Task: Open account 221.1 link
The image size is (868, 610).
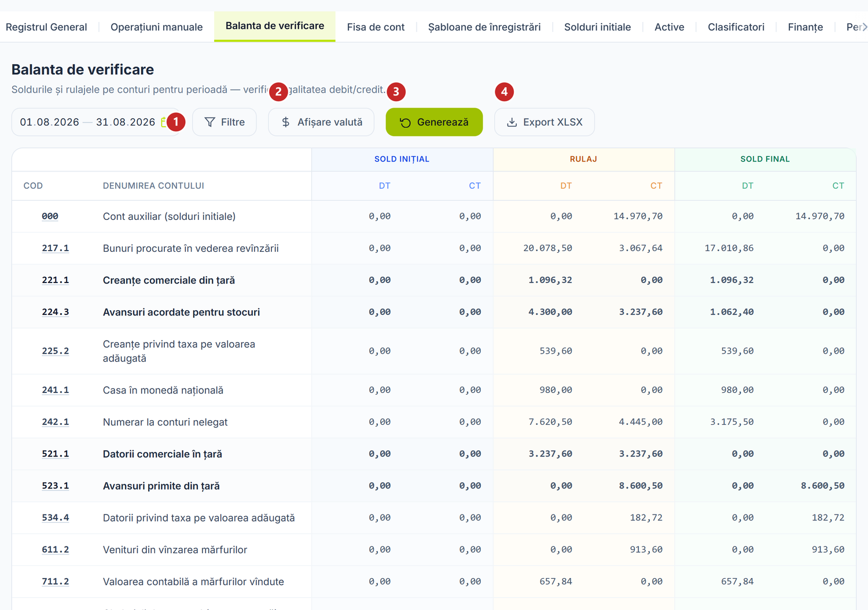Action: [x=56, y=280]
